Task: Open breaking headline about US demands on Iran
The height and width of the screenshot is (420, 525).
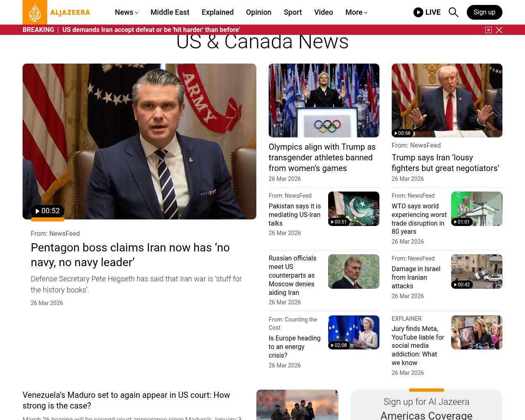Action: pos(151,30)
